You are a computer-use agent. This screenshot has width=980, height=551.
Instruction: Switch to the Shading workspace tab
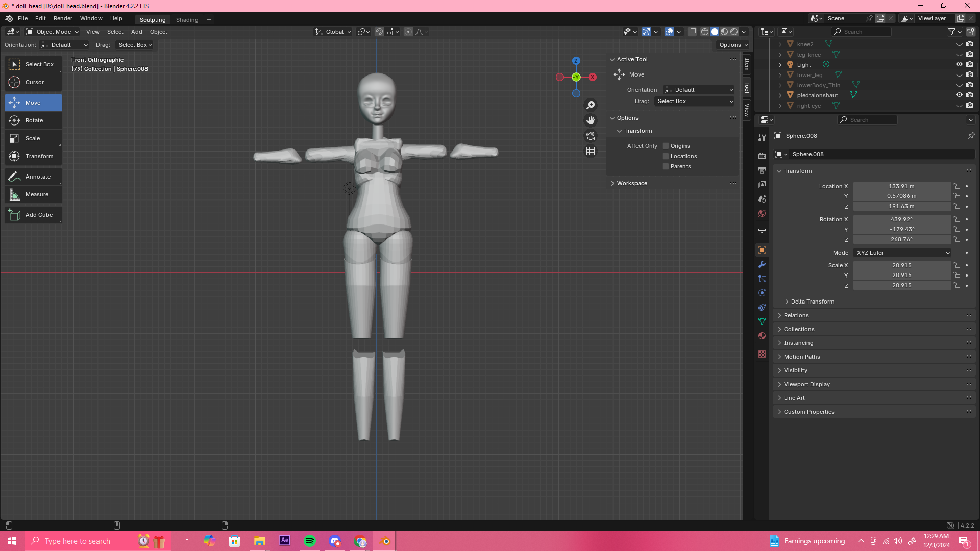pos(187,20)
